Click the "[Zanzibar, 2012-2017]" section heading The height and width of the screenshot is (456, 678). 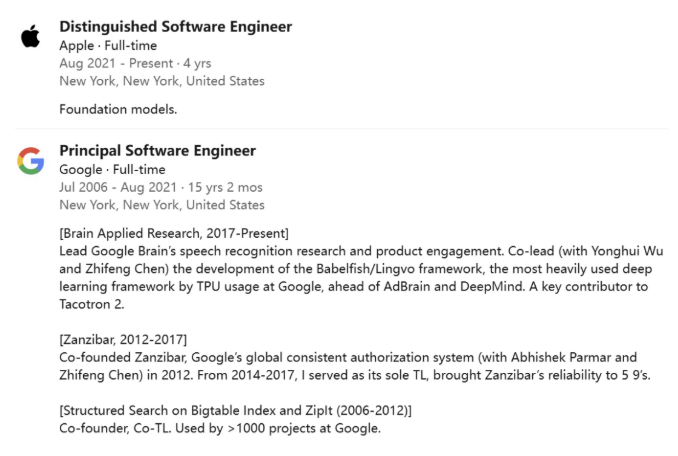coord(123,340)
